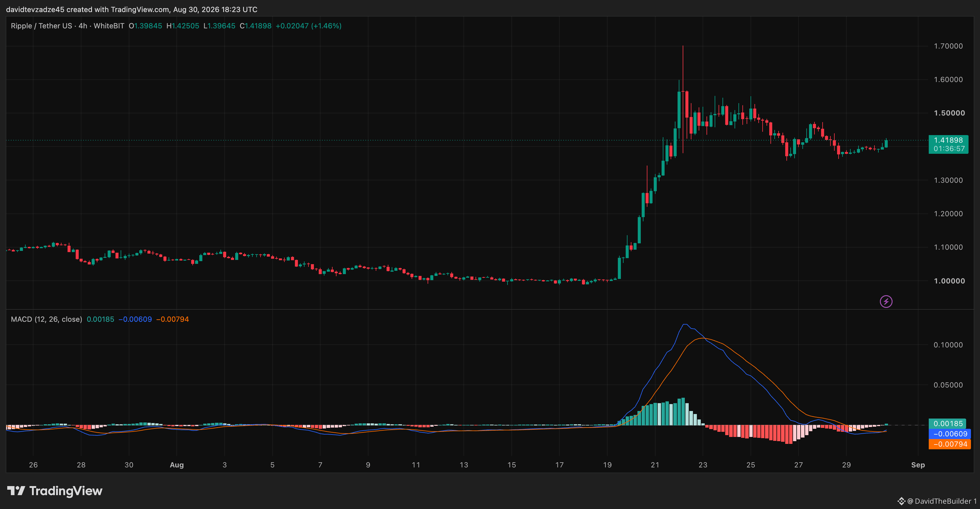Click the 0.05000 MACD axis label
Viewport: 980px width, 509px height.
tap(948, 385)
